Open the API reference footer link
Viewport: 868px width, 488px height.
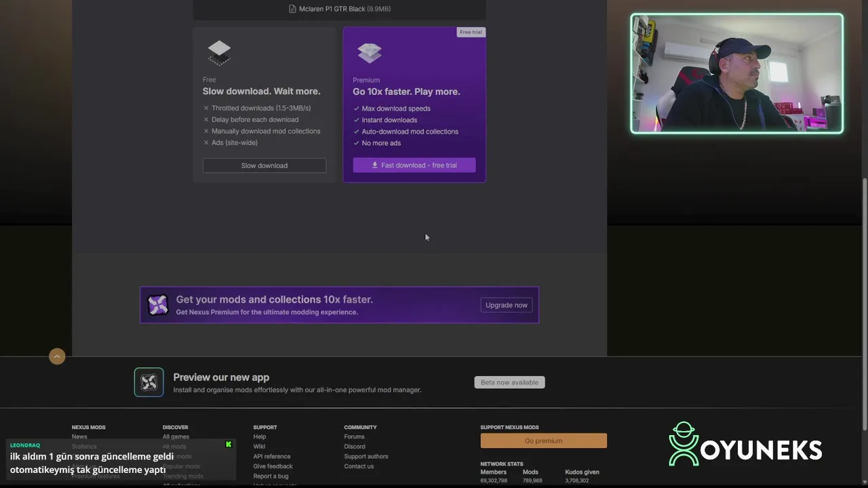tap(272, 456)
